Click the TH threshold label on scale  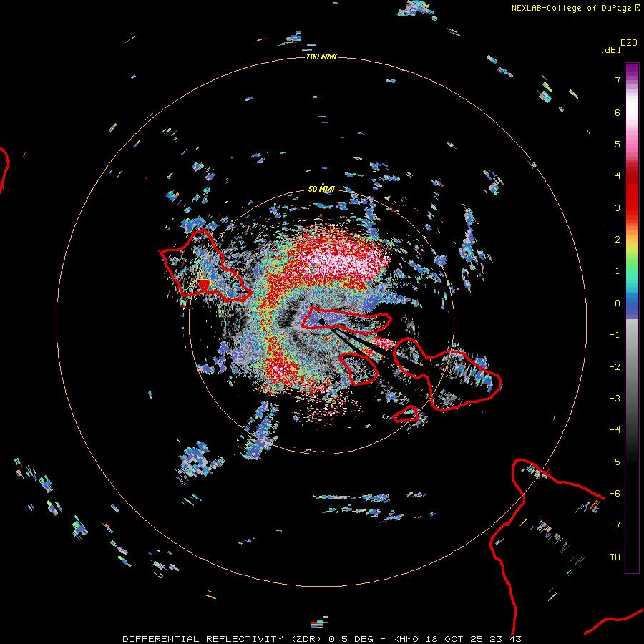(x=615, y=557)
